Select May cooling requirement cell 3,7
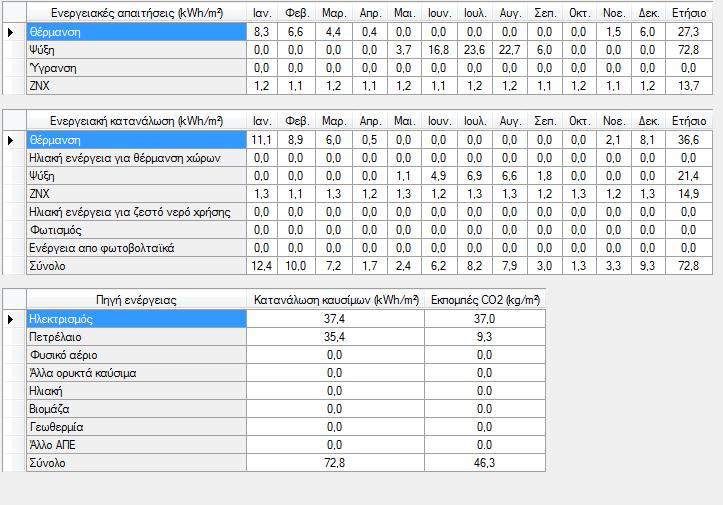Image resolution: width=723 pixels, height=505 pixels. pos(404,50)
